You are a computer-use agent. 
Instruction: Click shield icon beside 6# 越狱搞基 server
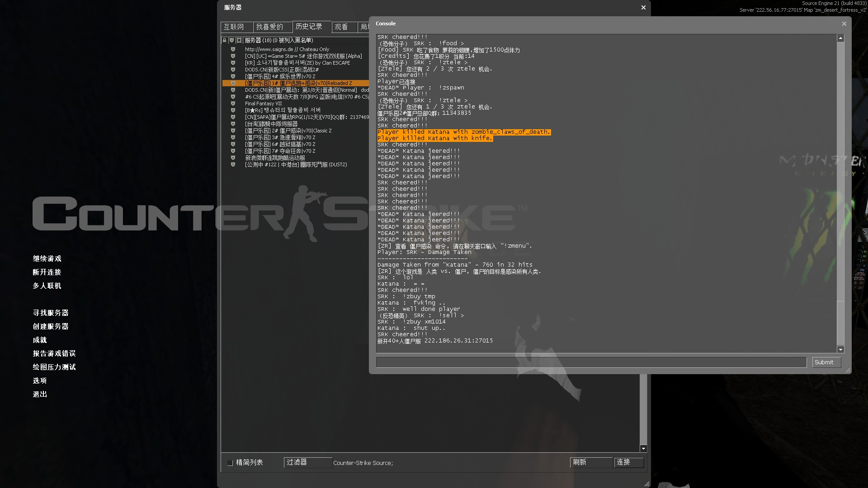pos(233,144)
